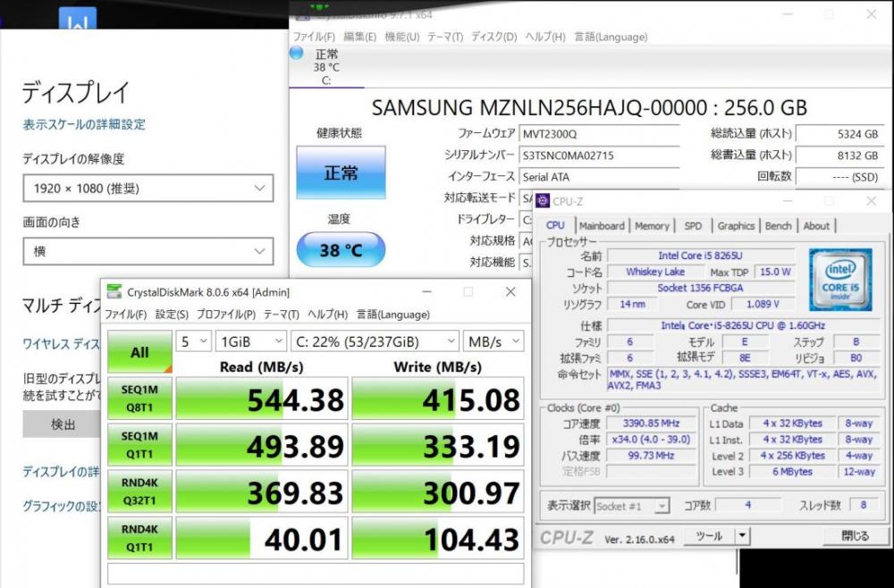Click the CPU name field Intel Core i5 8265U
Image resolution: width=894 pixels, height=588 pixels.
[x=701, y=256]
